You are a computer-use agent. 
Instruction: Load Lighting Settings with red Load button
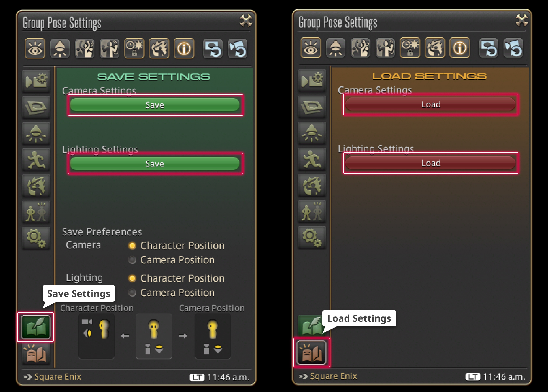(x=430, y=163)
